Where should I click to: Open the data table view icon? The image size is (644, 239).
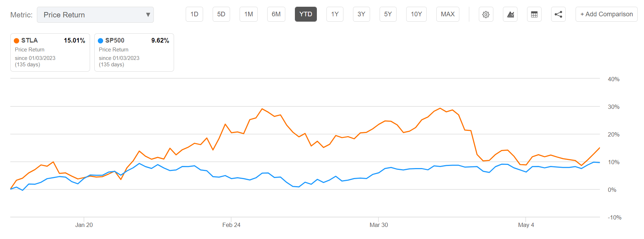(534, 15)
